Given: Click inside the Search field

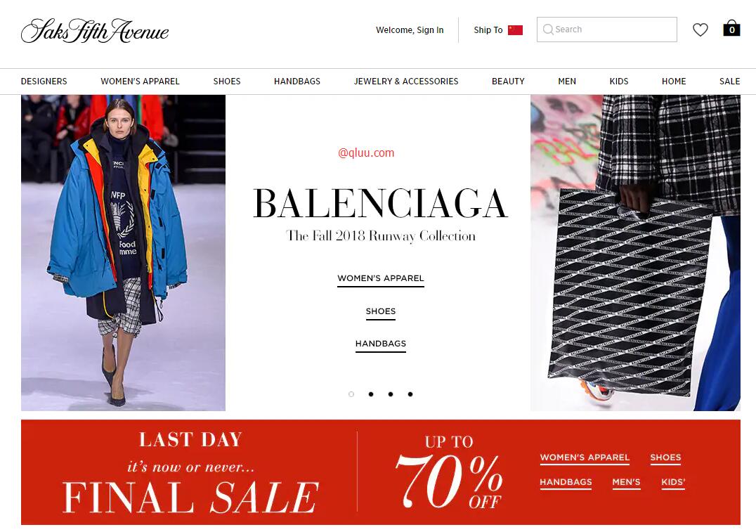Looking at the screenshot, I should (x=606, y=30).
